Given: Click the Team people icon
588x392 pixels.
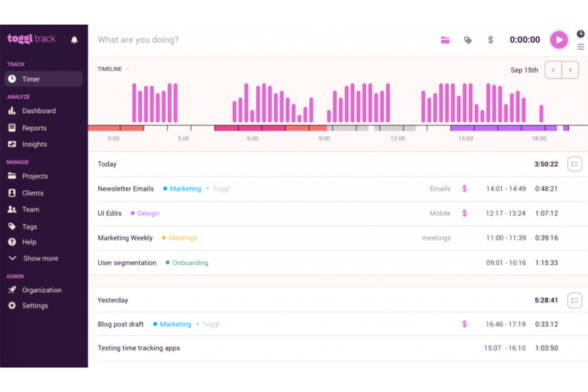Looking at the screenshot, I should (x=12, y=209).
